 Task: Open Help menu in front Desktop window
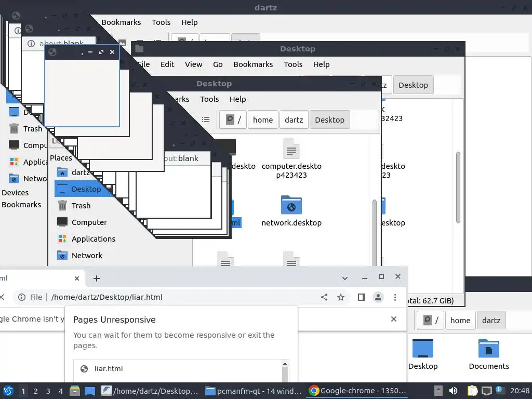[x=237, y=99]
